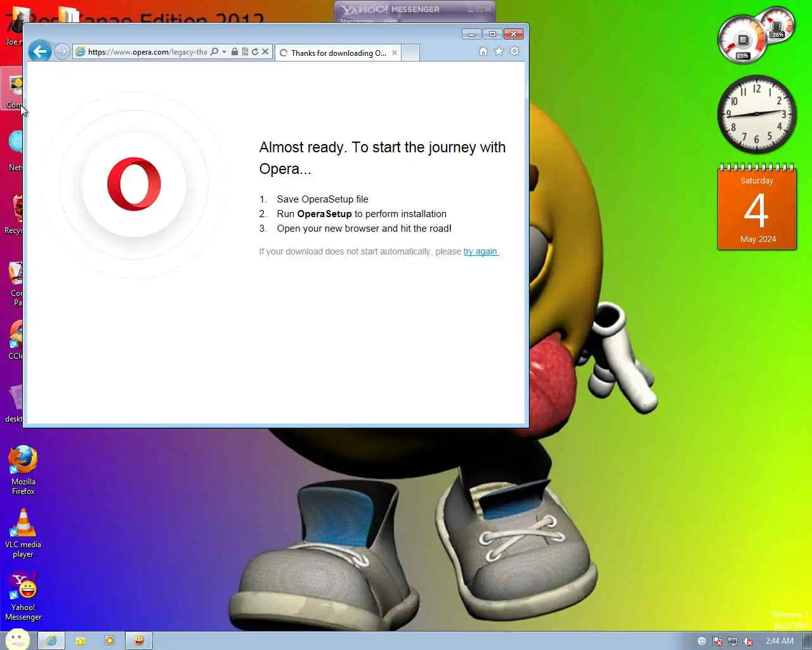The width and height of the screenshot is (812, 650).
Task: Open the address bar search magnifier
Action: click(214, 52)
